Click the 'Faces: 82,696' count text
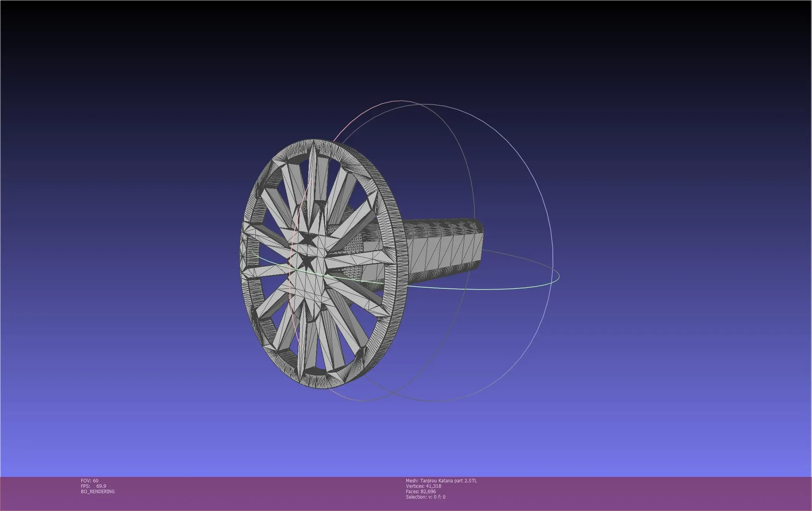 [x=421, y=492]
